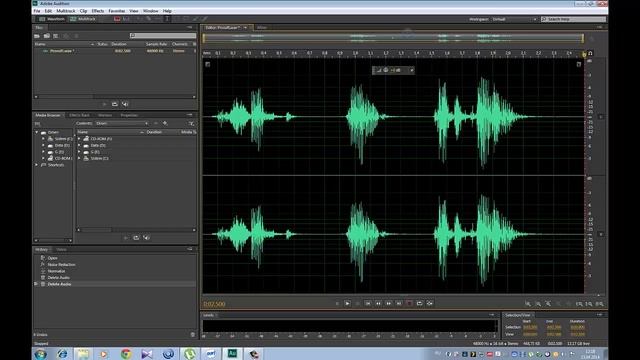The image size is (640, 360).
Task: Click the add shortcut icon in Media Browser
Action: [x=165, y=123]
